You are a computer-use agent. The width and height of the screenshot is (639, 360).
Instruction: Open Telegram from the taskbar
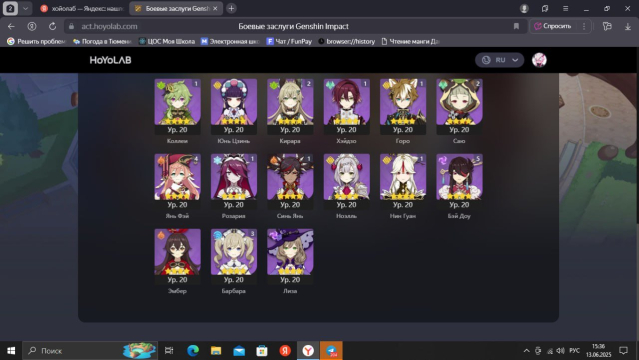click(x=331, y=351)
